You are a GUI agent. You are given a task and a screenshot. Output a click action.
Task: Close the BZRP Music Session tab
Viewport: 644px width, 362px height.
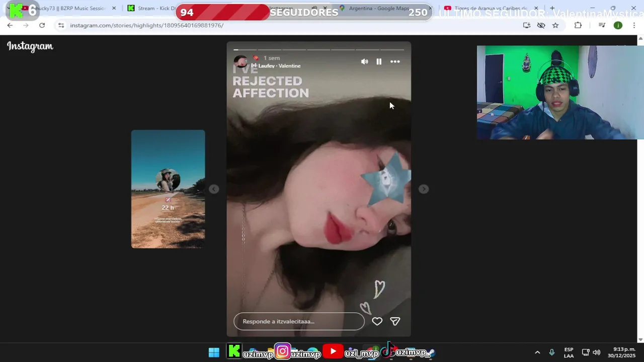tap(114, 8)
